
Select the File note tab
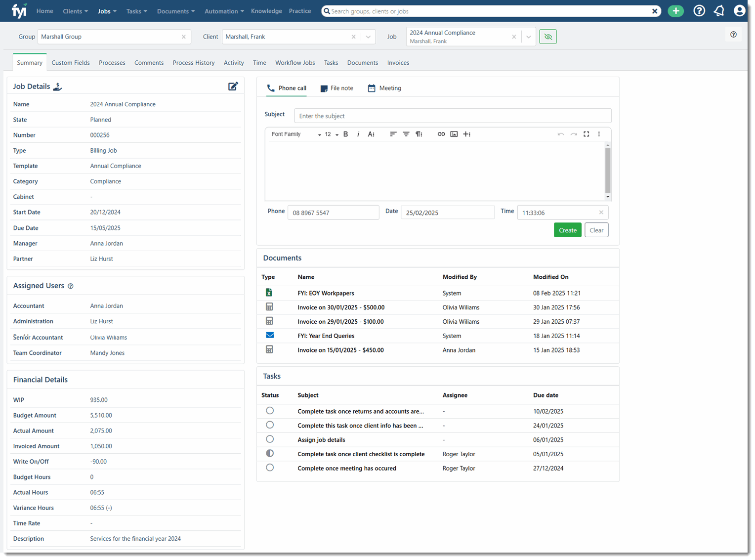coord(336,88)
